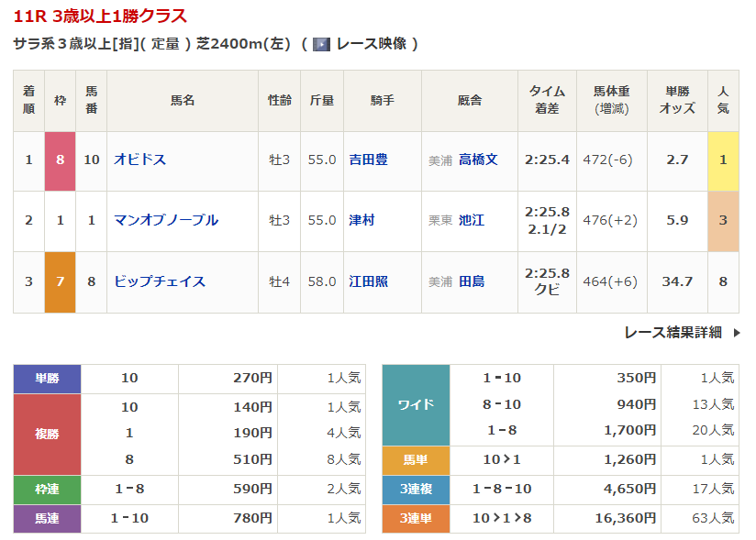Click the winning time 2:25.4

547,160
